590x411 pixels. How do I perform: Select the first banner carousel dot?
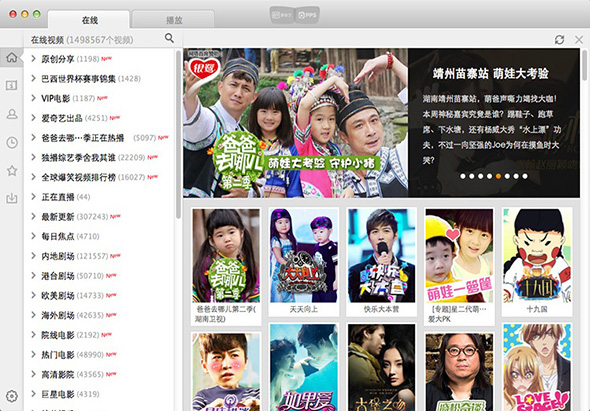tap(462, 176)
